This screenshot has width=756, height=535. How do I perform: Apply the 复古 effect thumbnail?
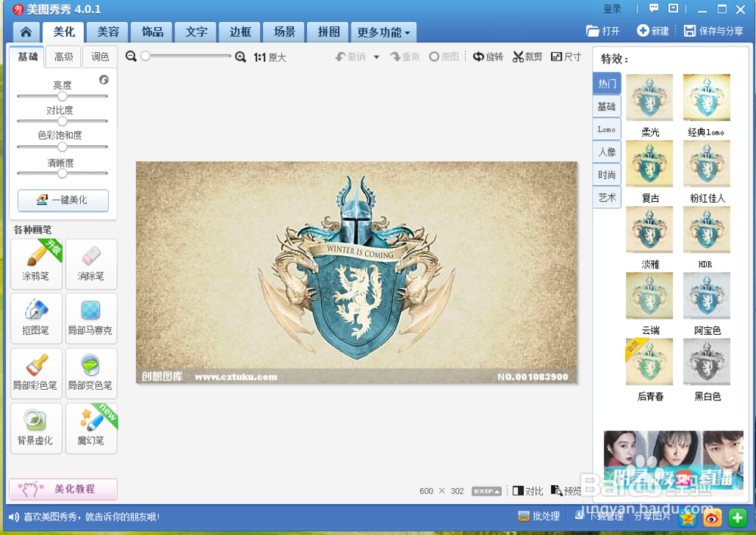[x=649, y=163]
